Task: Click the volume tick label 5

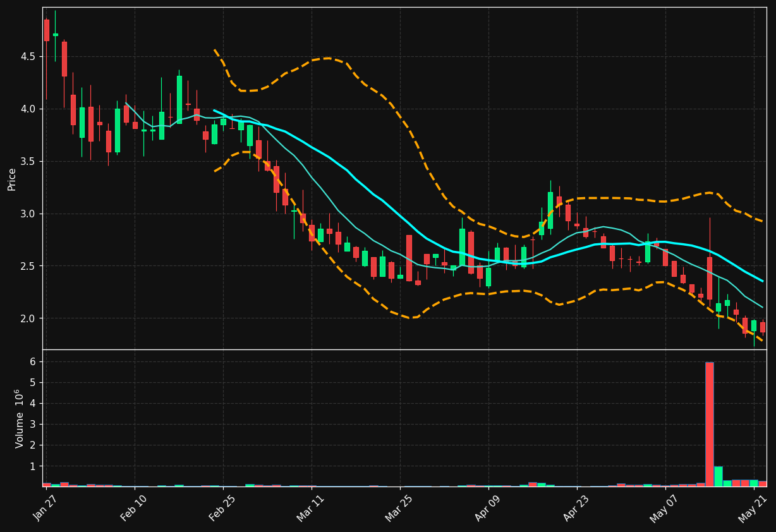Action: click(x=33, y=383)
